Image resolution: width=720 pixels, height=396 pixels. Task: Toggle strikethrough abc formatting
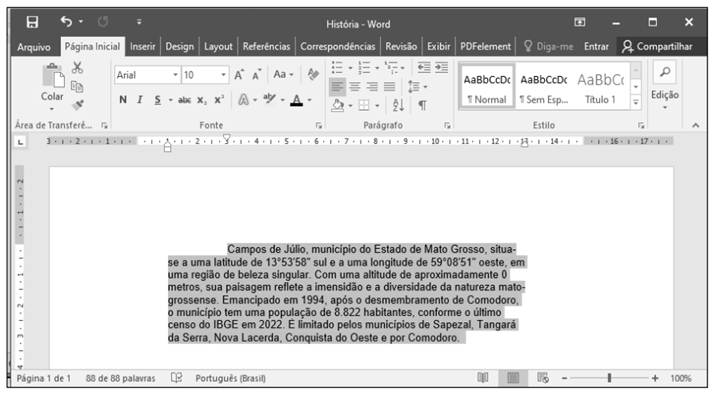coord(184,100)
